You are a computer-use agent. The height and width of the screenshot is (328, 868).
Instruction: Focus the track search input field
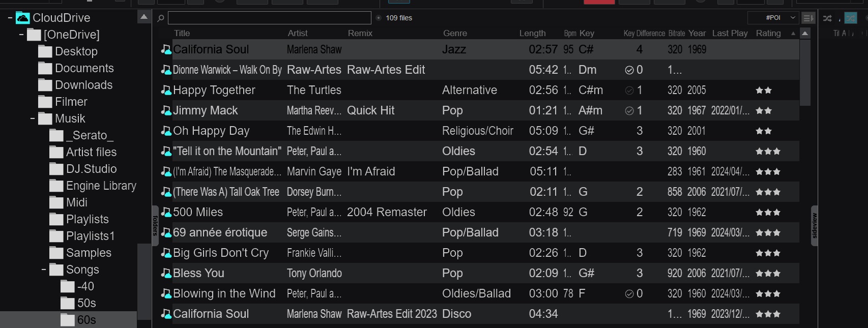(270, 18)
